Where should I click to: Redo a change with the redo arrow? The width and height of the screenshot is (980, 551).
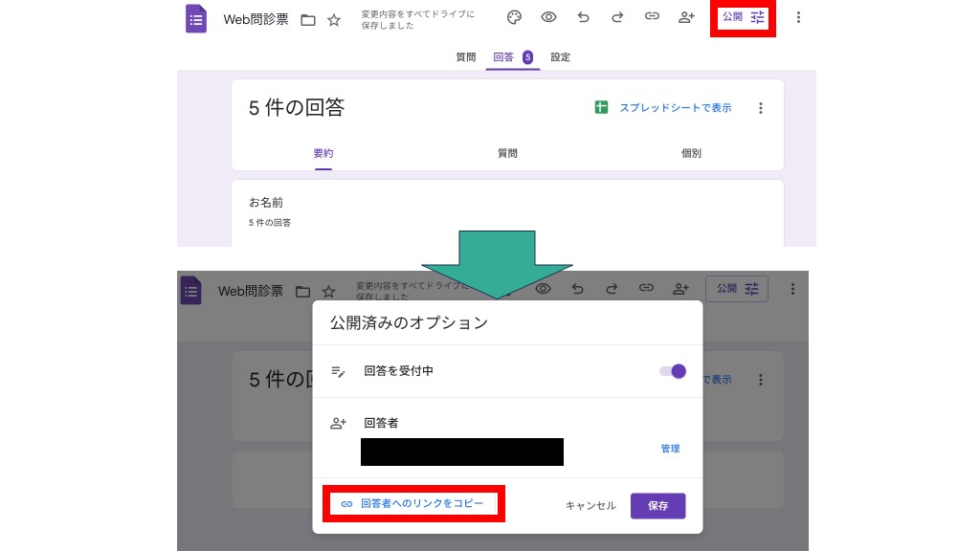coord(617,17)
